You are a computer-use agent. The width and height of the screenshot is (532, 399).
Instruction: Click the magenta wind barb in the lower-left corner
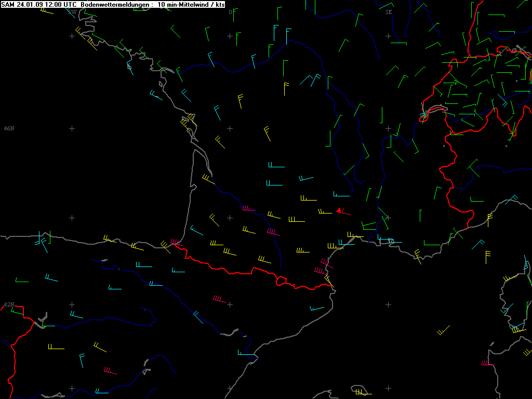point(110,371)
